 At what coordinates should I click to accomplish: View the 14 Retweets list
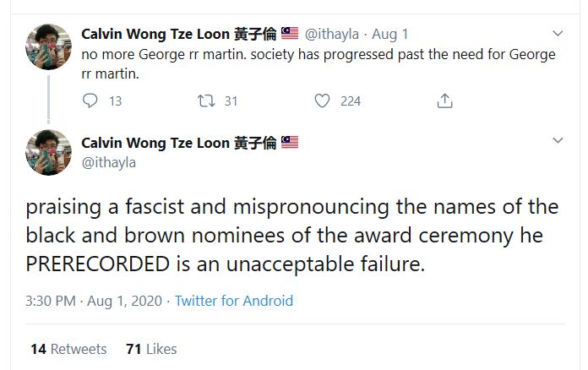68,349
